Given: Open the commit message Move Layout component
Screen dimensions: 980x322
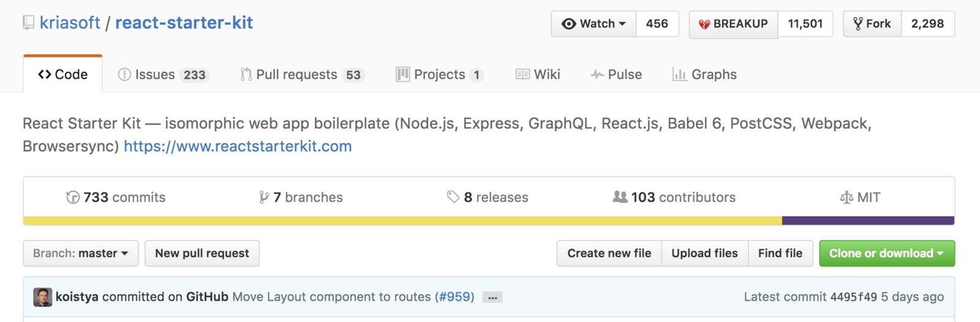Looking at the screenshot, I should pos(331,297).
